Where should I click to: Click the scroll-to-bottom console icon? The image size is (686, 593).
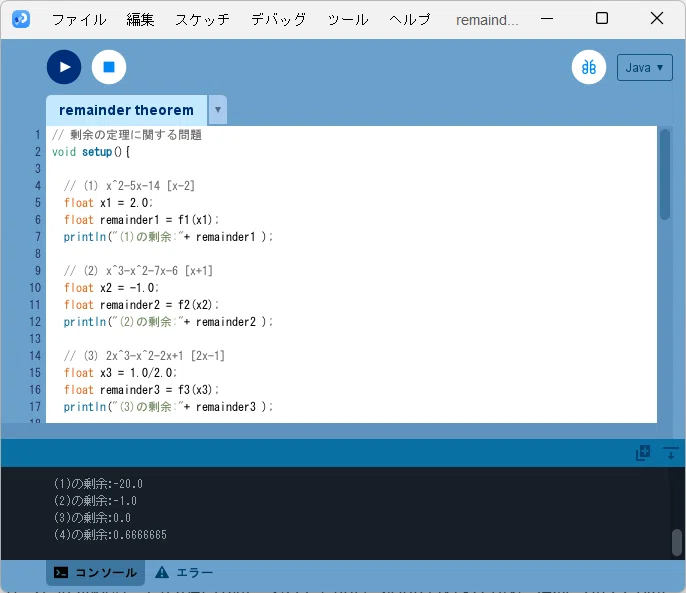point(670,453)
